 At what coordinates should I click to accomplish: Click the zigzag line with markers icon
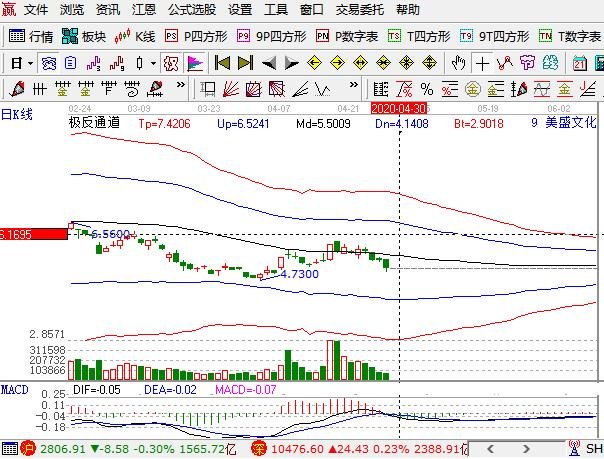coord(505,63)
